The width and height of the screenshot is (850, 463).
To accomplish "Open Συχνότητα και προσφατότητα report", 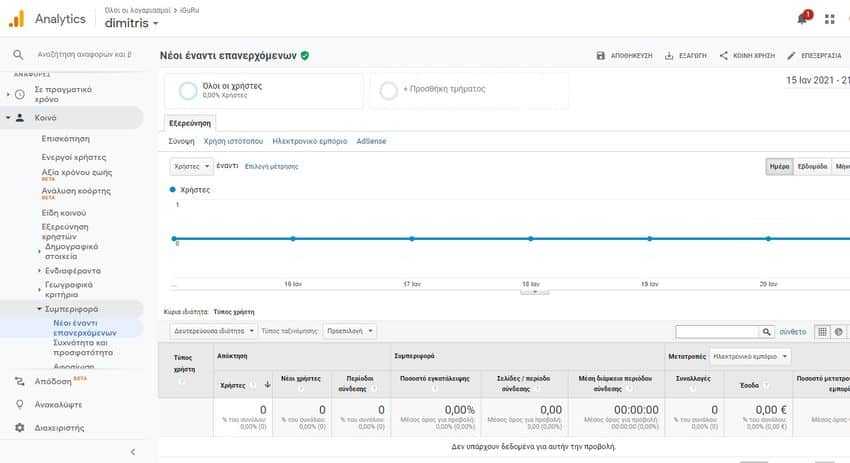I will [x=83, y=348].
